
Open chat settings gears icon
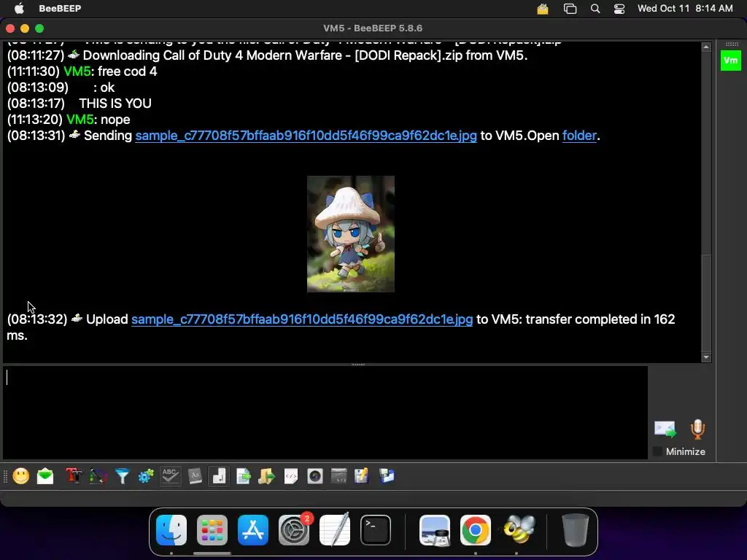coord(146,475)
